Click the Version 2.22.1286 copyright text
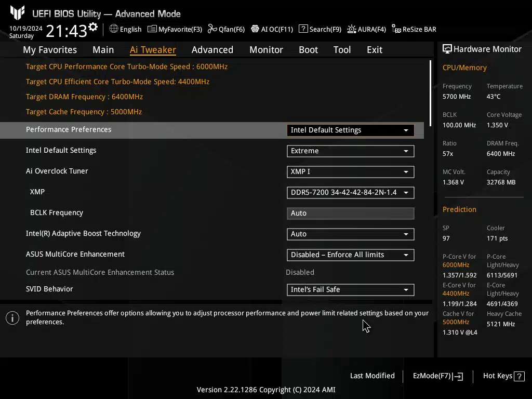532x399 pixels. coord(266,390)
